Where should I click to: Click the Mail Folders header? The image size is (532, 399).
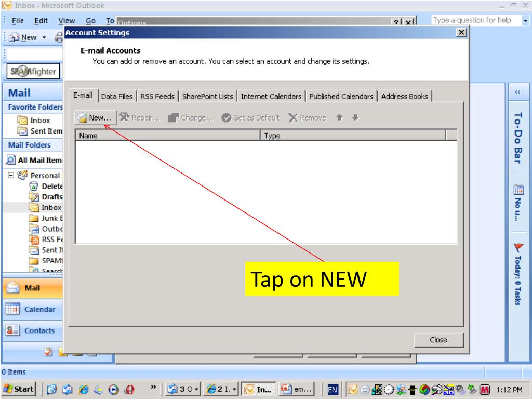33,145
